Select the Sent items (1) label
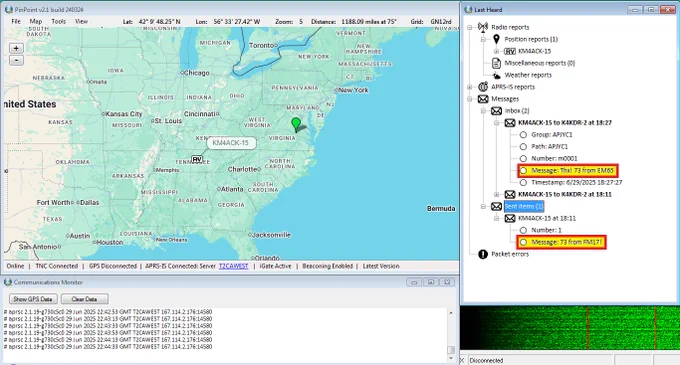 [x=524, y=206]
